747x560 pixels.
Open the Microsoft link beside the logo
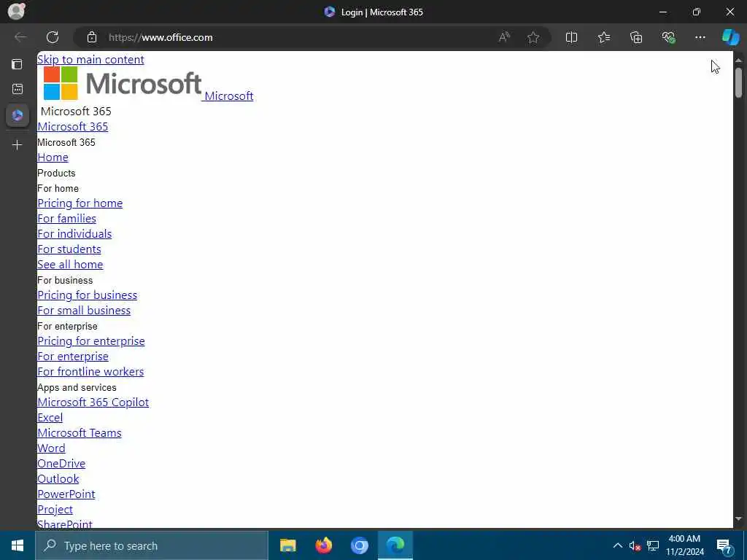tap(228, 96)
